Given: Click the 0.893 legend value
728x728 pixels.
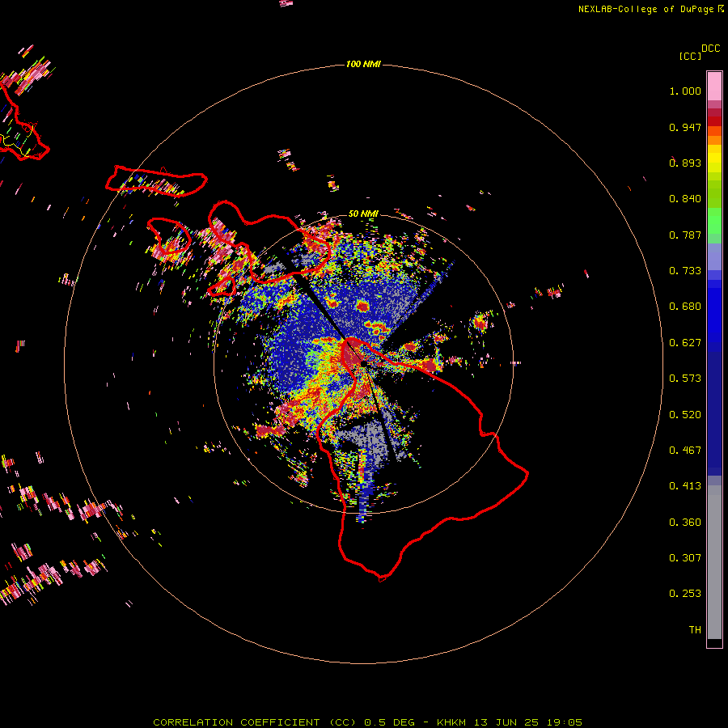Looking at the screenshot, I should coord(685,163).
